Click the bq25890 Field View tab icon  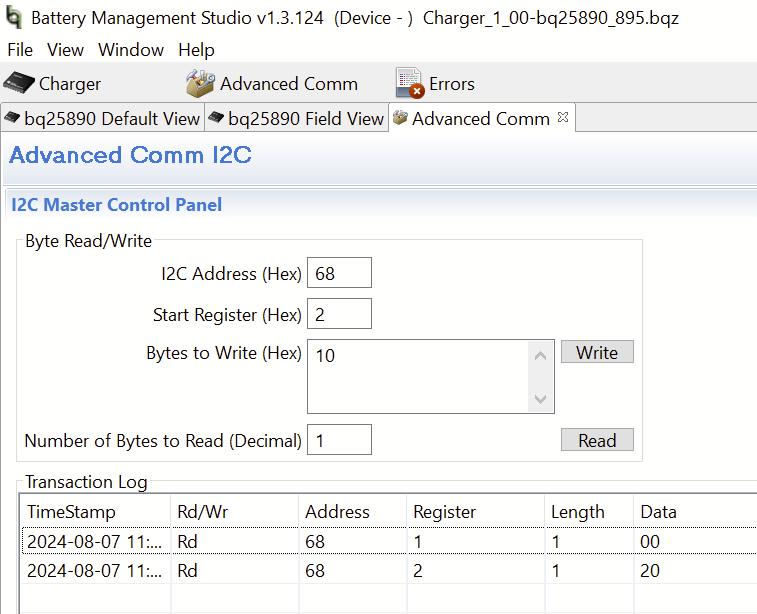pos(216,118)
